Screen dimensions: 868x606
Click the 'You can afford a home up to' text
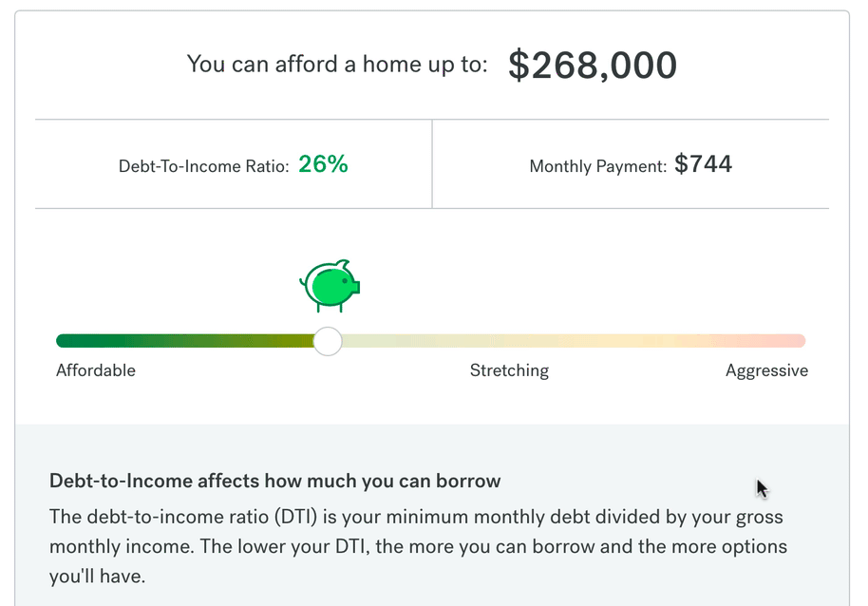point(337,65)
